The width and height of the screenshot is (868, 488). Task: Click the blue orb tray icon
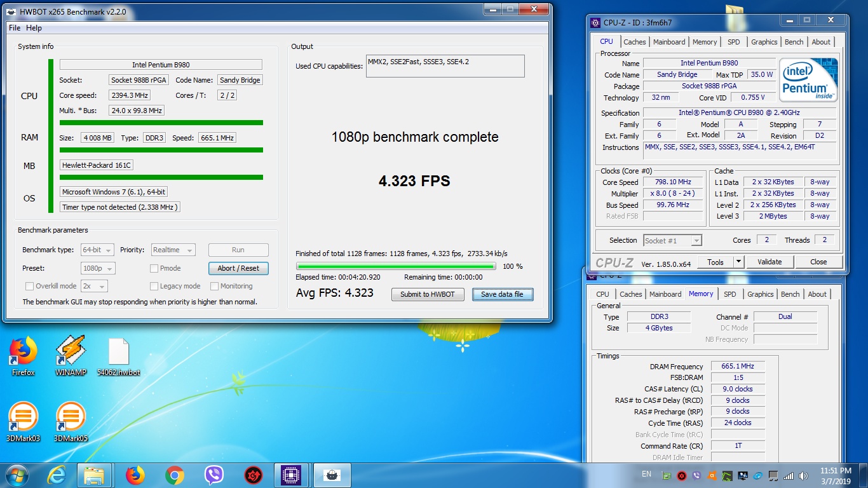[x=758, y=475]
